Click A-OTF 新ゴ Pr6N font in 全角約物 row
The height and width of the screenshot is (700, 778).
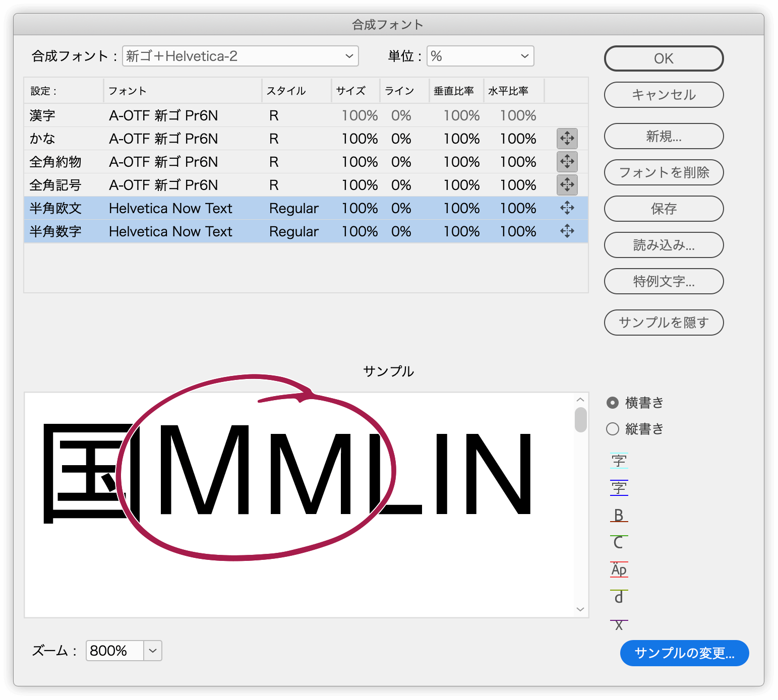click(x=163, y=162)
